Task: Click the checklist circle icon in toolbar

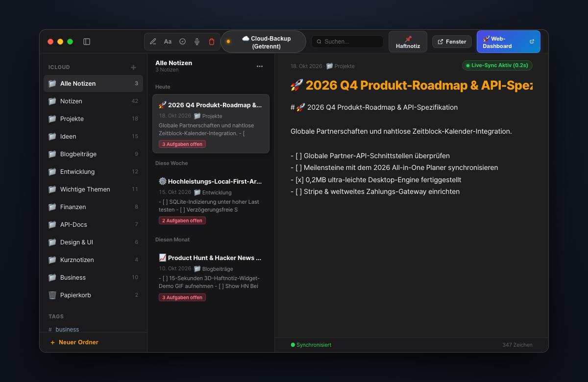Action: click(182, 42)
